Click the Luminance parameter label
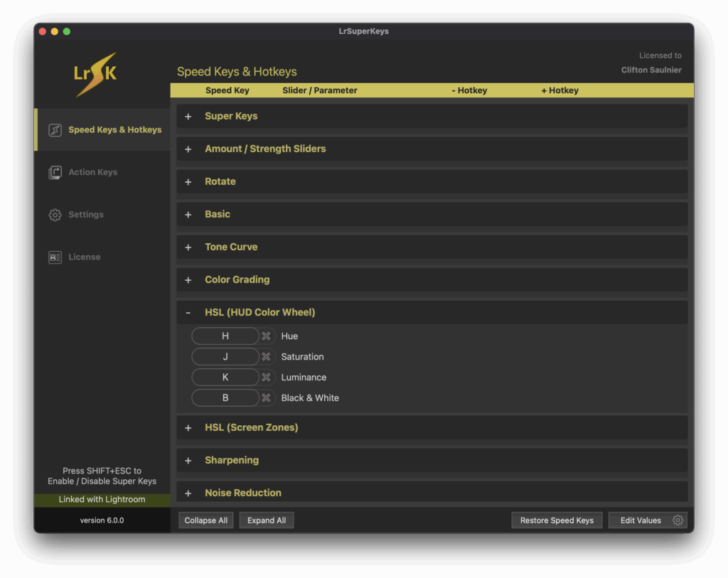The width and height of the screenshot is (728, 578). click(x=304, y=378)
